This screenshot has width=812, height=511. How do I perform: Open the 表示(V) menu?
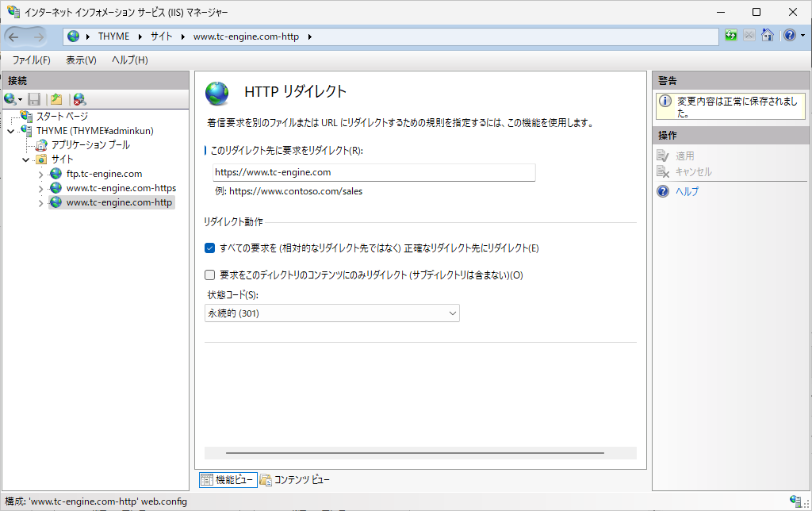[x=81, y=60]
